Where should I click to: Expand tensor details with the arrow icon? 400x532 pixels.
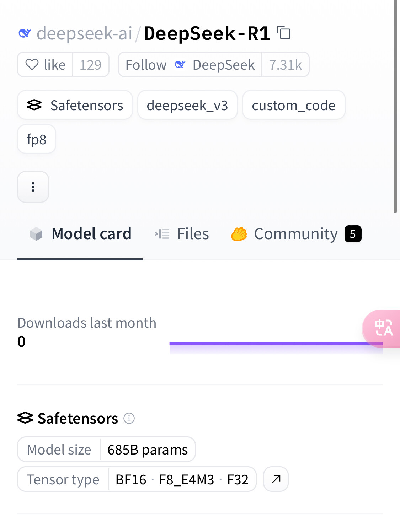coord(276,479)
